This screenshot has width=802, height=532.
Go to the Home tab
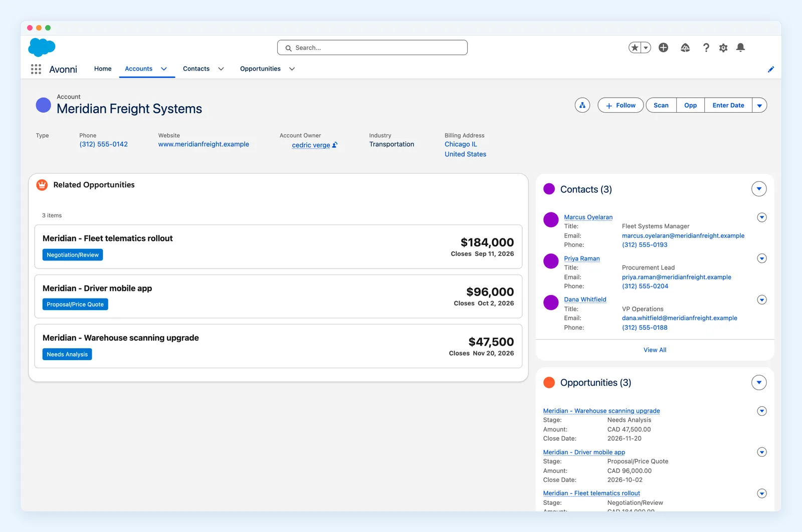coord(103,69)
